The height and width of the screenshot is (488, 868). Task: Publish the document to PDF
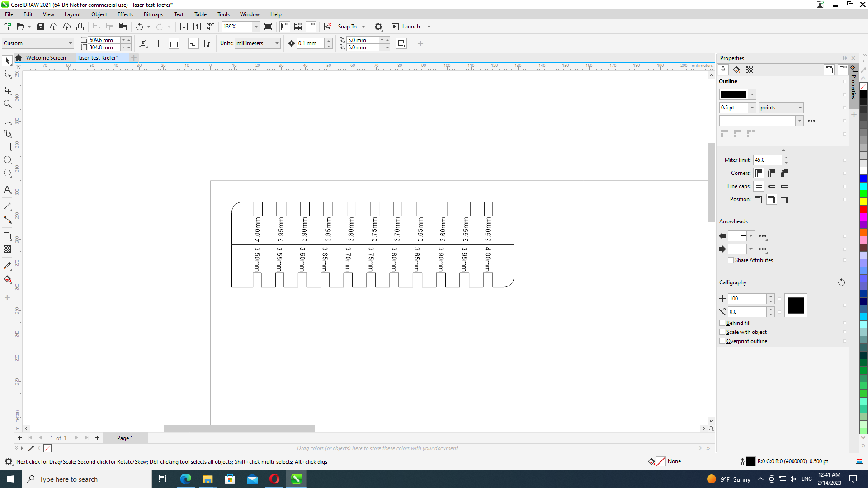pyautogui.click(x=210, y=27)
